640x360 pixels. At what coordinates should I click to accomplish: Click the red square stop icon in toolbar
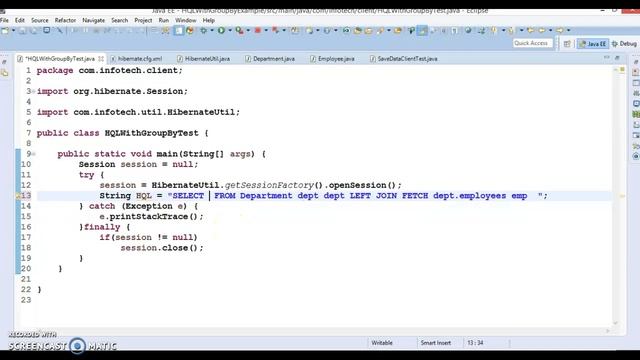click(x=258, y=30)
